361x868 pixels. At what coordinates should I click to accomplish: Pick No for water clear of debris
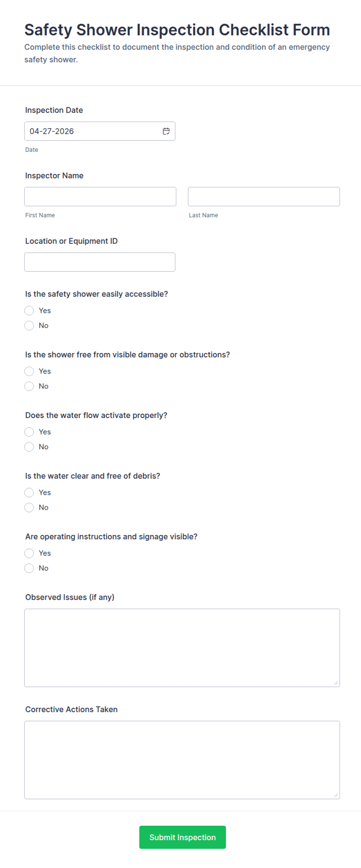coord(29,507)
